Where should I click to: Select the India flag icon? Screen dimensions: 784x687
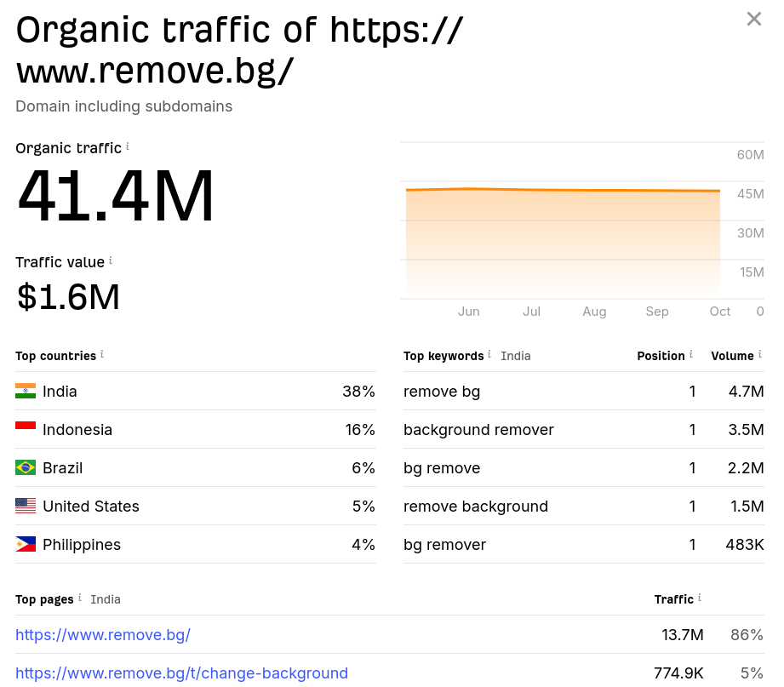[x=26, y=391]
